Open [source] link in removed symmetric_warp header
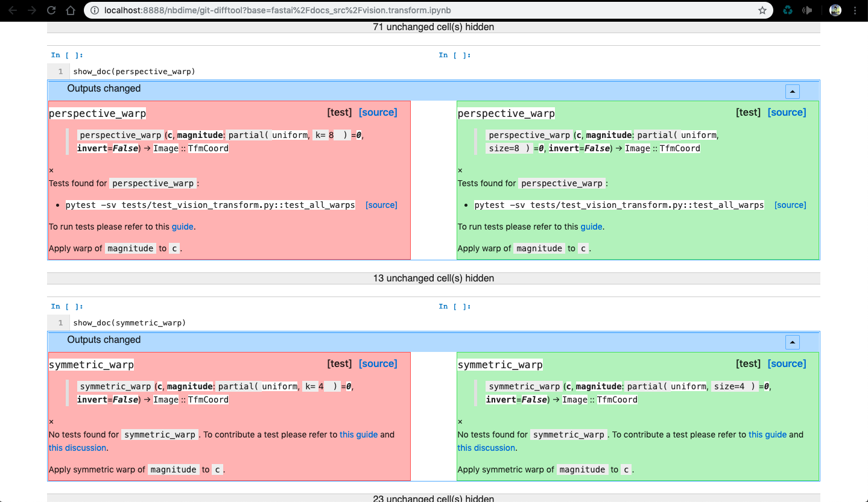Screen dimensions: 868x502 [378, 363]
